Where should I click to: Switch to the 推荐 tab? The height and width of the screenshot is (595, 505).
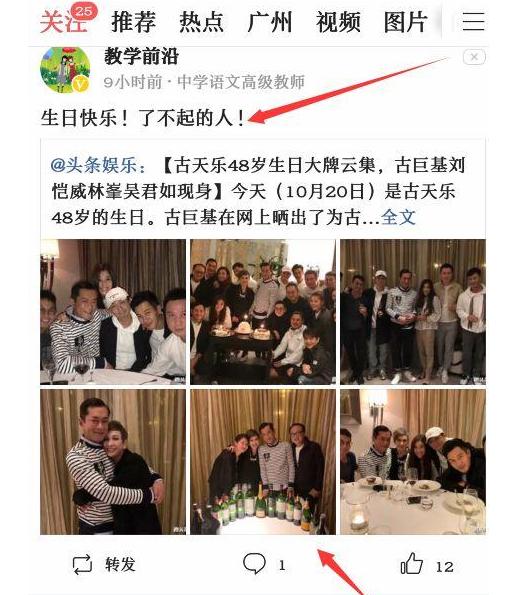coord(134,22)
